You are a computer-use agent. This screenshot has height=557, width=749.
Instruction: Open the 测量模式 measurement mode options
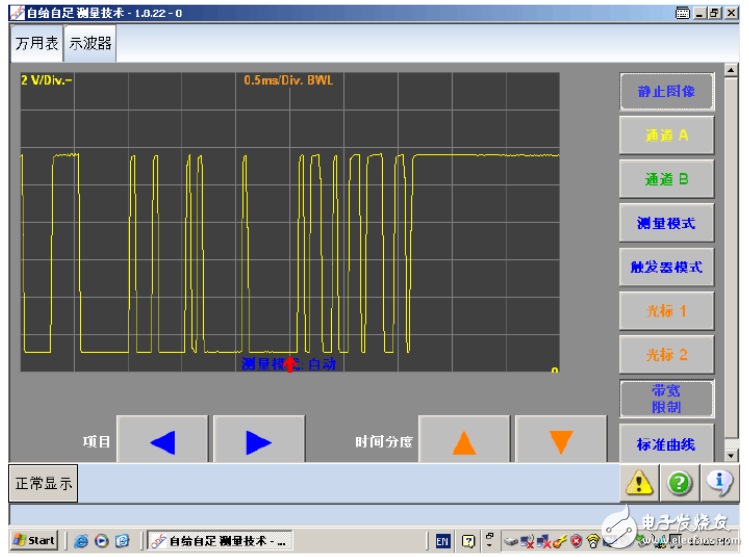[666, 223]
